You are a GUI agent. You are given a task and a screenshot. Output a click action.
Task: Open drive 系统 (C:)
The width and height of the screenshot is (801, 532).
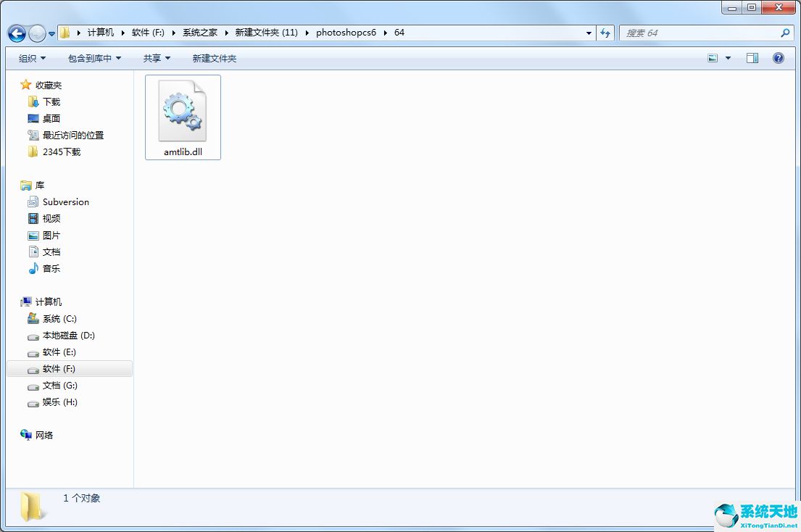(59, 319)
